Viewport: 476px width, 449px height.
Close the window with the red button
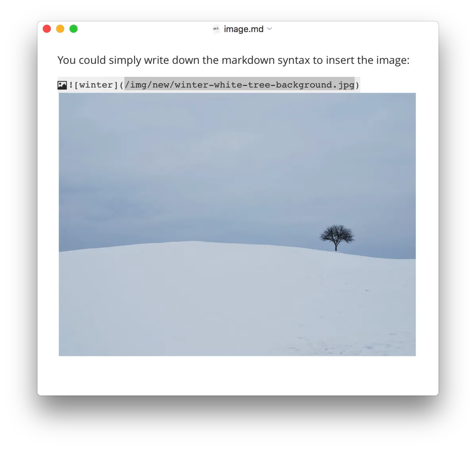point(47,29)
